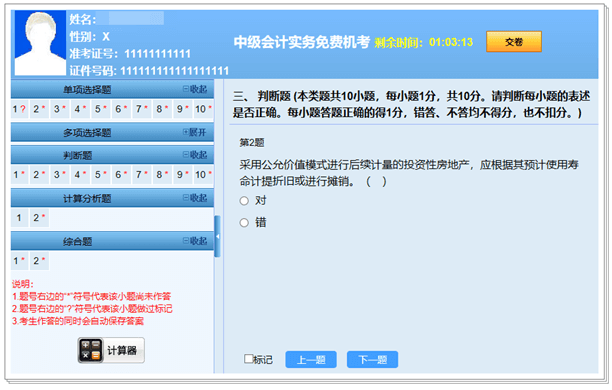612x390 pixels.
Task: Open question 4 in 判断题
Action: click(x=80, y=175)
